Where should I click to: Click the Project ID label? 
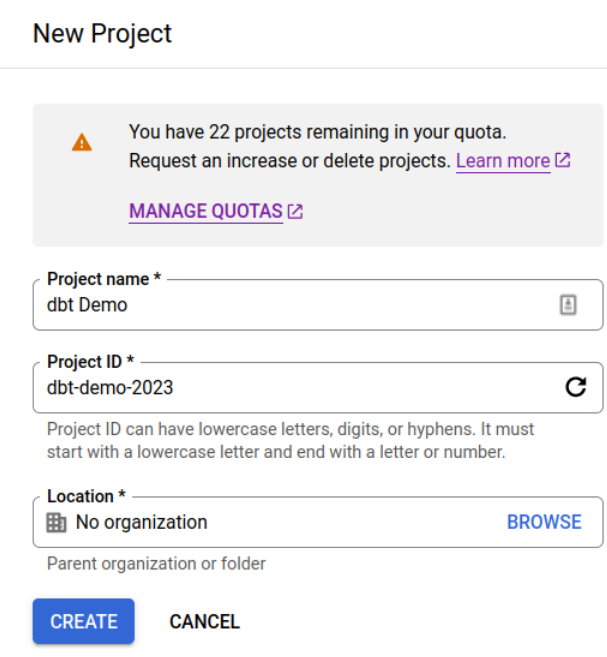pos(90,361)
